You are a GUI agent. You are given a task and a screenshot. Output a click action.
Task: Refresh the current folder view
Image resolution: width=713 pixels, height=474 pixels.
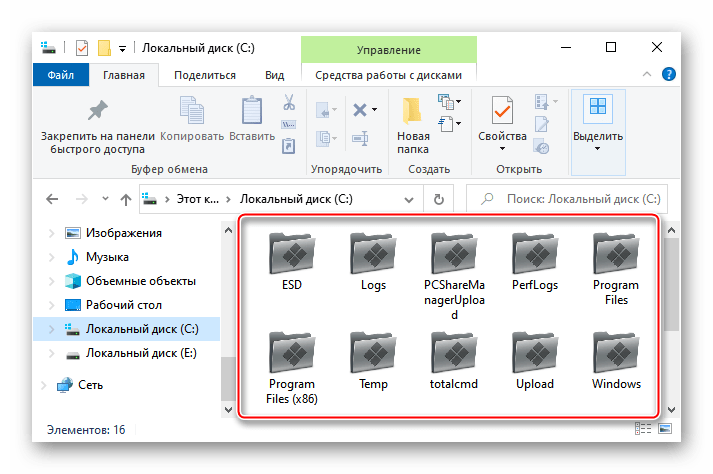tap(438, 199)
